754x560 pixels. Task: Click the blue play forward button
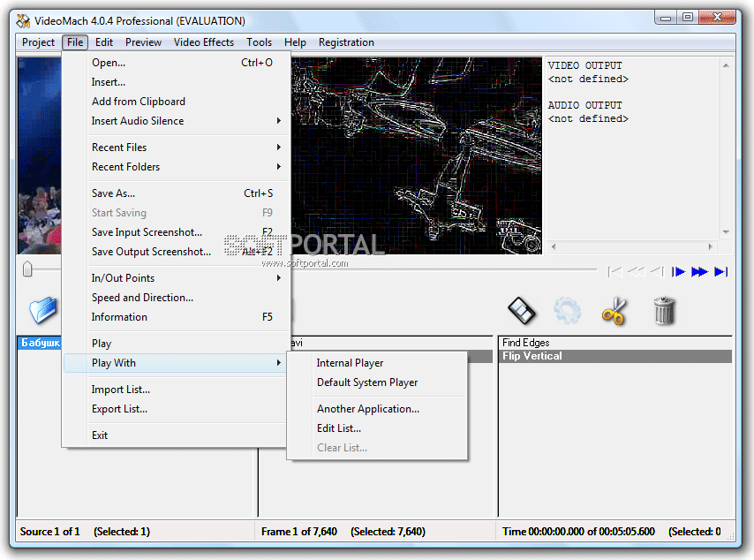(678, 272)
